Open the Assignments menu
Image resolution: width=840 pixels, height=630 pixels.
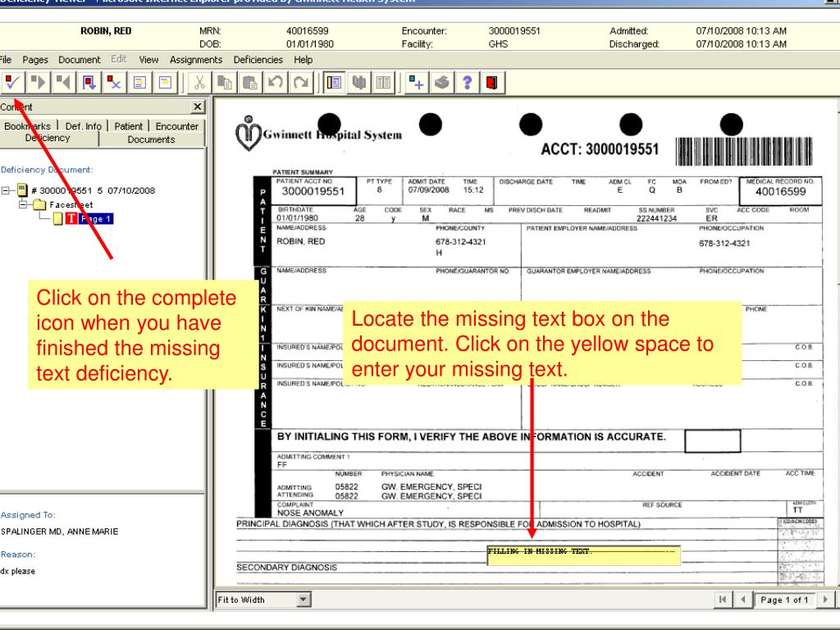196,59
